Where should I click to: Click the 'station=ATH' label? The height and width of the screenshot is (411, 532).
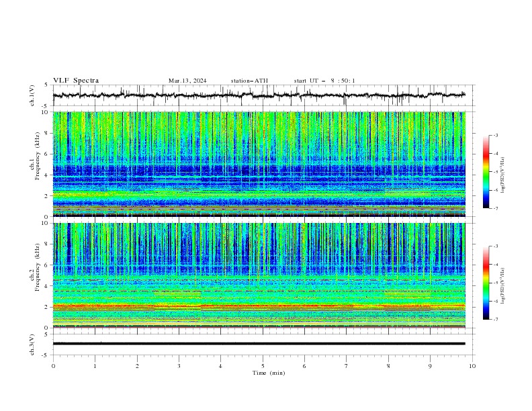coord(249,81)
